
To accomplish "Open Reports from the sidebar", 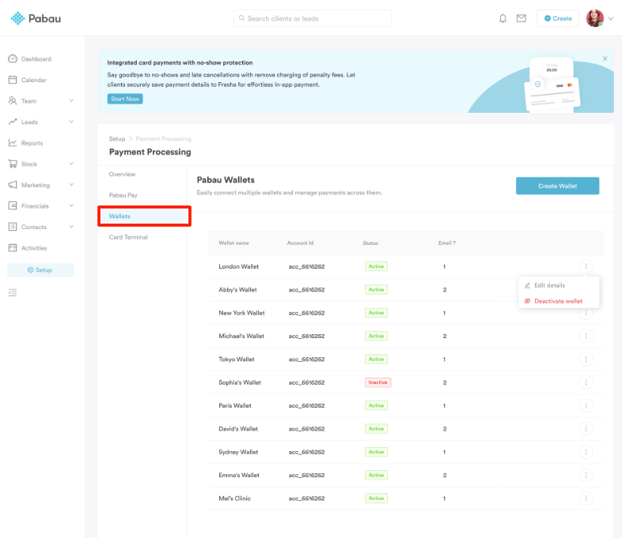I will 26,143.
